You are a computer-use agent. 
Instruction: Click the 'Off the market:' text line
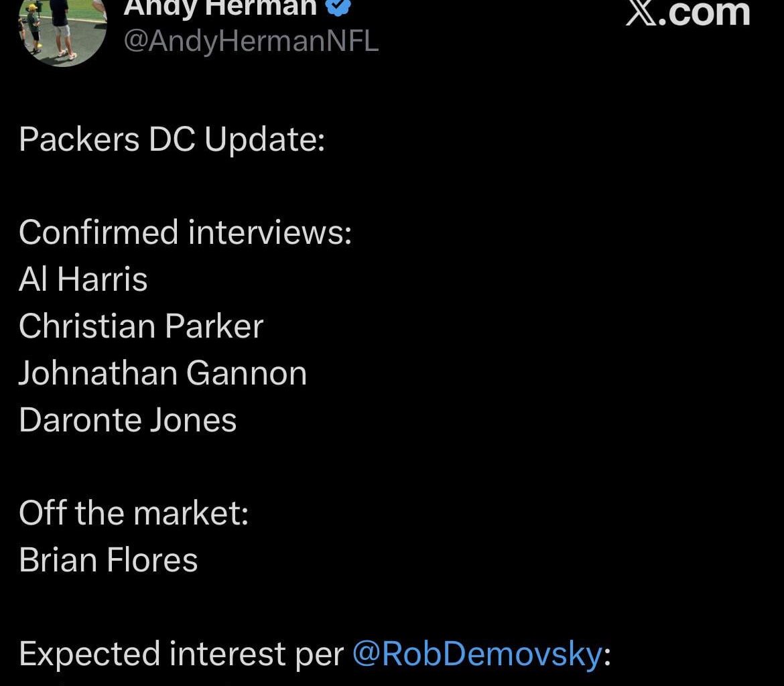tap(133, 512)
